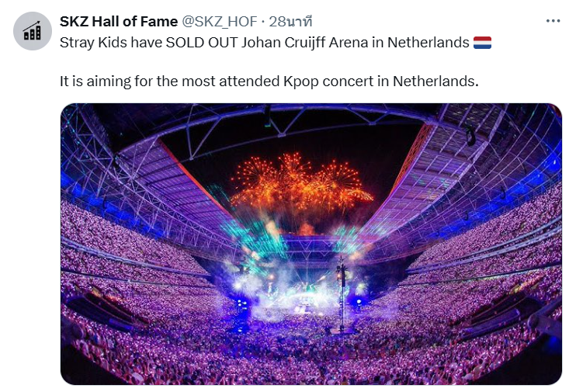
Task: Open the bar-chart avatar of SKZ Hall of Fame
Action: (33, 31)
